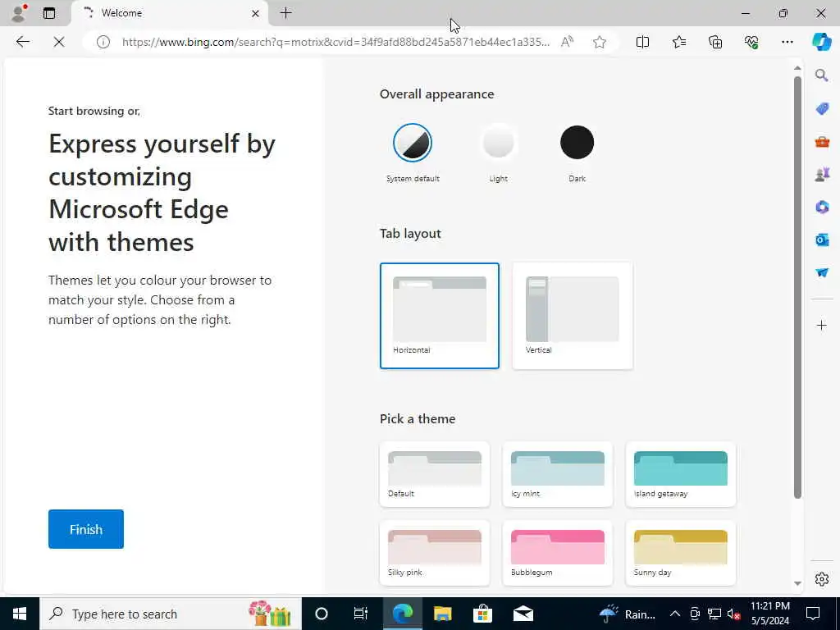Add this page to favorites star
This screenshot has height=630, width=840.
[x=600, y=42]
